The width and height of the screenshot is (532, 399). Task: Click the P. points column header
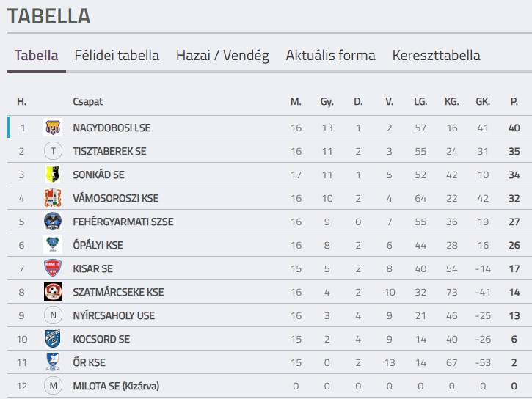click(514, 101)
